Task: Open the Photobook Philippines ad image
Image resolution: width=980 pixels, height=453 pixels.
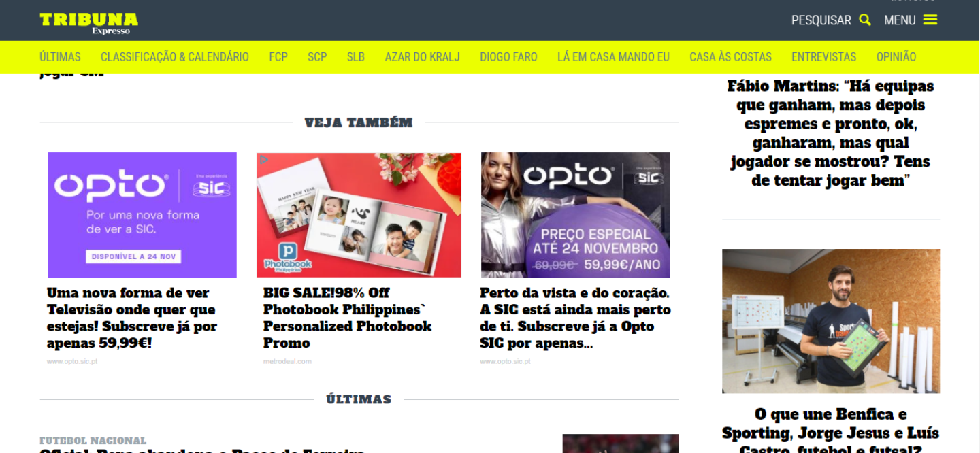Action: [x=359, y=215]
